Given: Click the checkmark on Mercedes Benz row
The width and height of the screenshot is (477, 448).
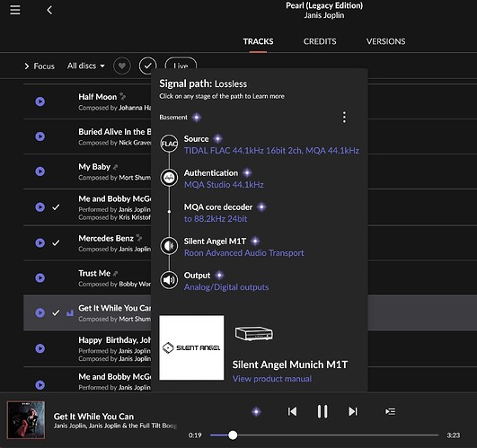Looking at the screenshot, I should coord(56,242).
